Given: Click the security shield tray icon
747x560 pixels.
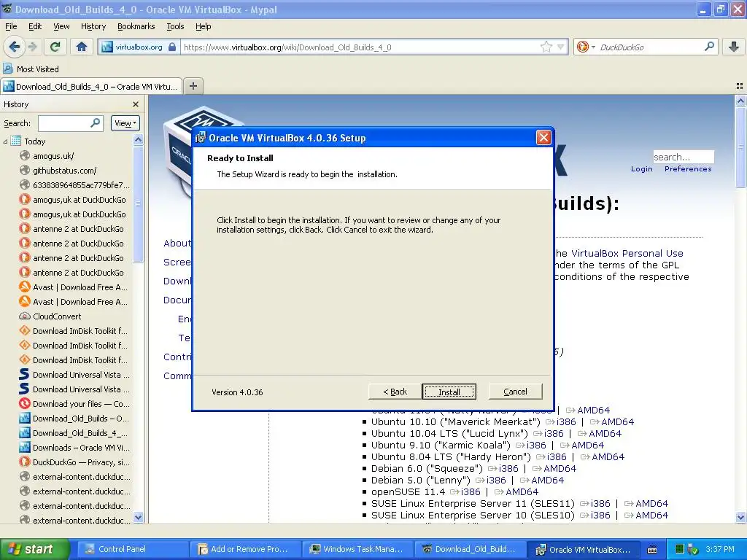Looking at the screenshot, I should pos(693,550).
